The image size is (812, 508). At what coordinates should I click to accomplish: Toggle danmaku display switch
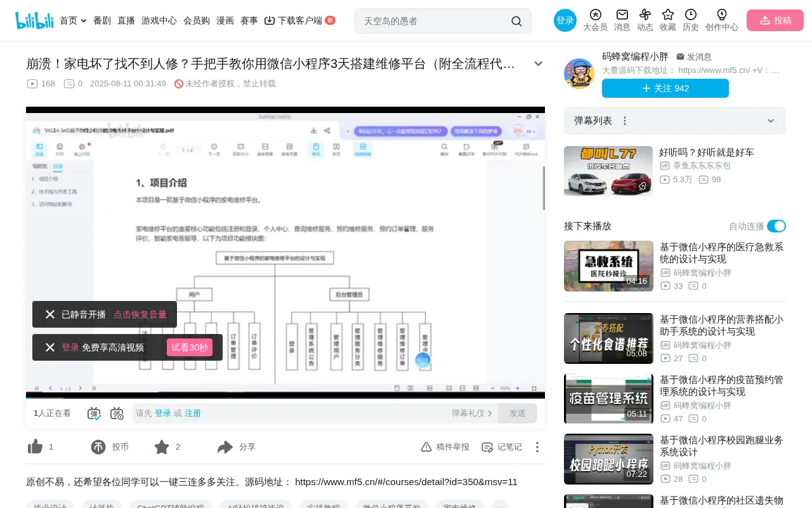coord(94,413)
